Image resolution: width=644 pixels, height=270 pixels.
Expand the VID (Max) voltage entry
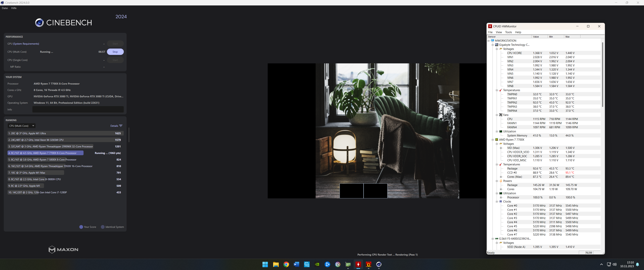(x=501, y=148)
